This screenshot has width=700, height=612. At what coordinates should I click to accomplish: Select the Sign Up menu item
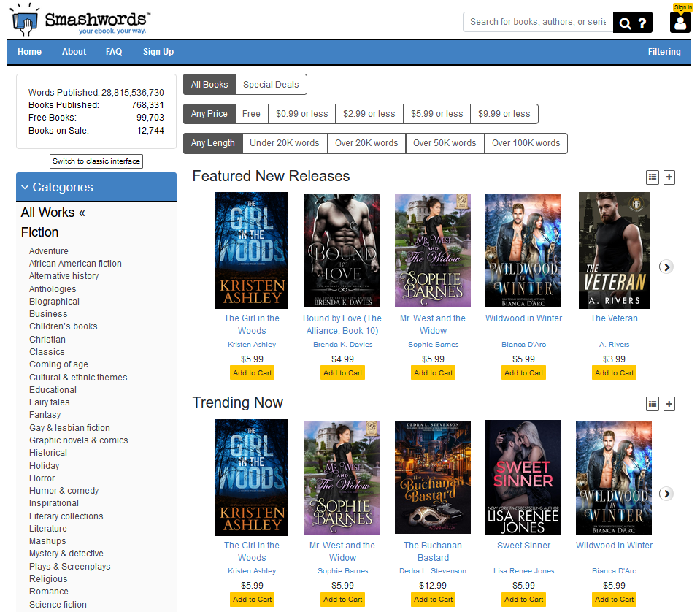[x=158, y=52]
